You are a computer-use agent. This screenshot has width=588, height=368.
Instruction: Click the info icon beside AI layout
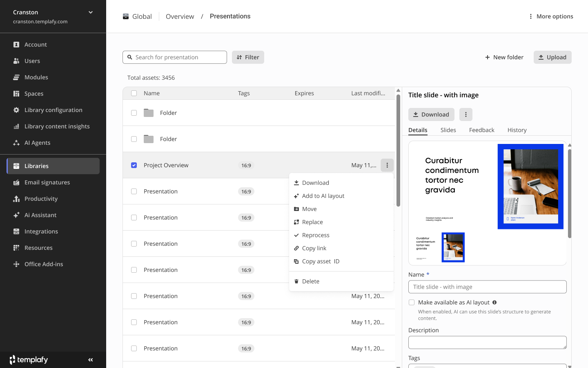494,303
